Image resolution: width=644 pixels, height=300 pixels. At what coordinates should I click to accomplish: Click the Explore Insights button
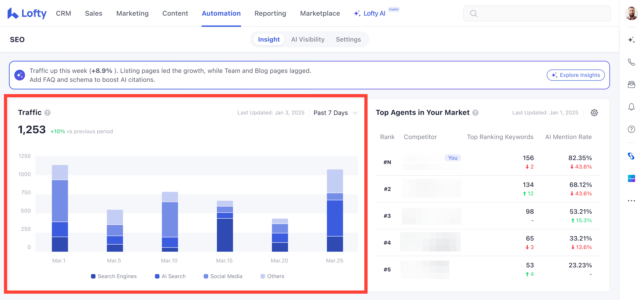[x=576, y=75]
